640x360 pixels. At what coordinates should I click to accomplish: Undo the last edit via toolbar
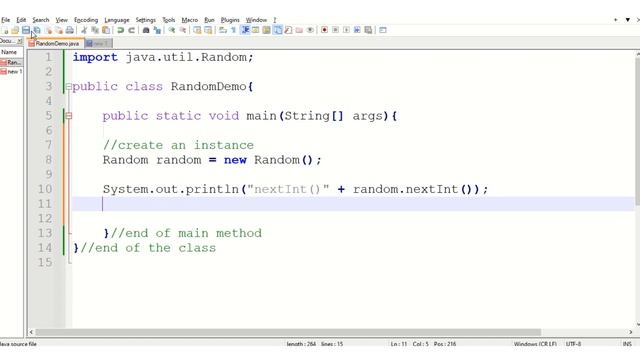pos(120,30)
